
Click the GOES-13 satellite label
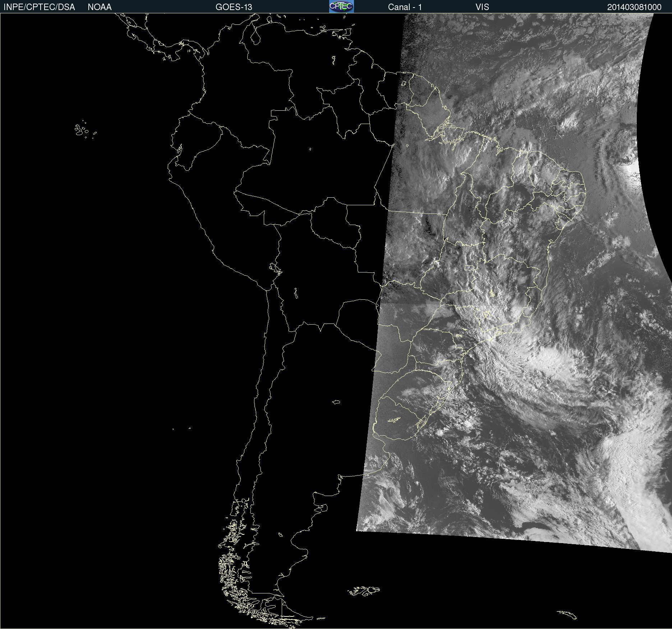click(x=234, y=7)
